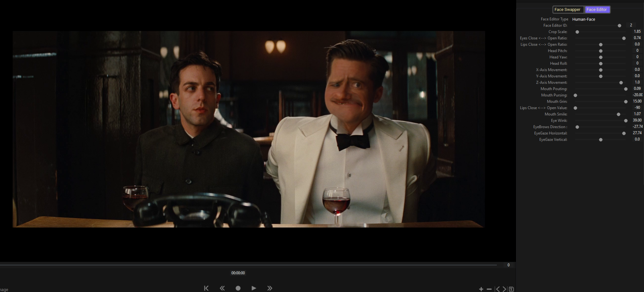Screen dimensions: 644x292
Task: Click the save icon beside the marker arrows
Action: click(x=511, y=289)
